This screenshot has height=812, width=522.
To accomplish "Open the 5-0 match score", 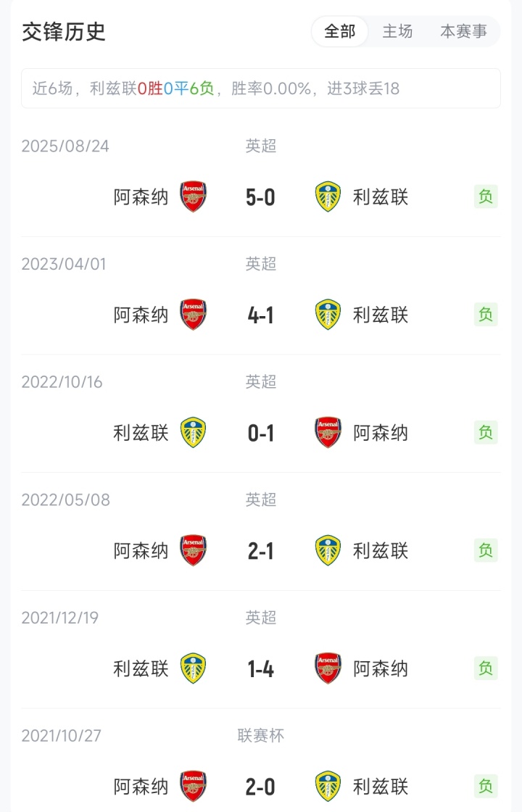I will (261, 197).
